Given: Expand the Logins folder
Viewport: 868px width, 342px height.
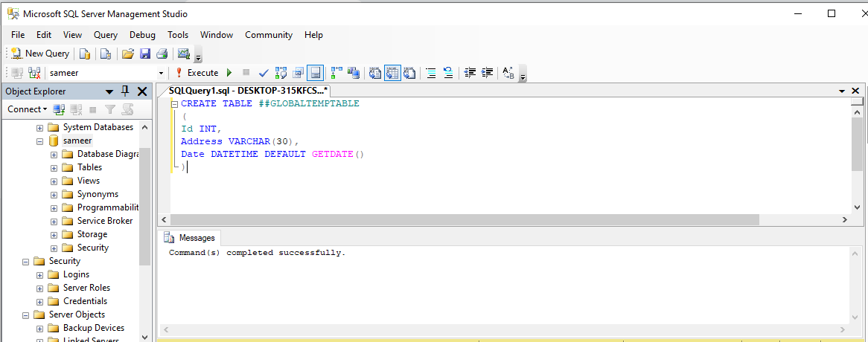Looking at the screenshot, I should pos(40,274).
